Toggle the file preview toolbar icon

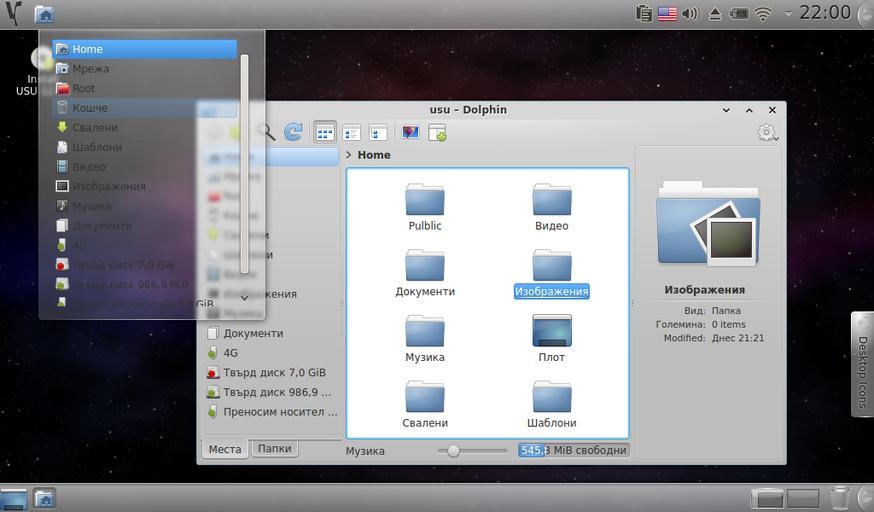click(x=410, y=132)
